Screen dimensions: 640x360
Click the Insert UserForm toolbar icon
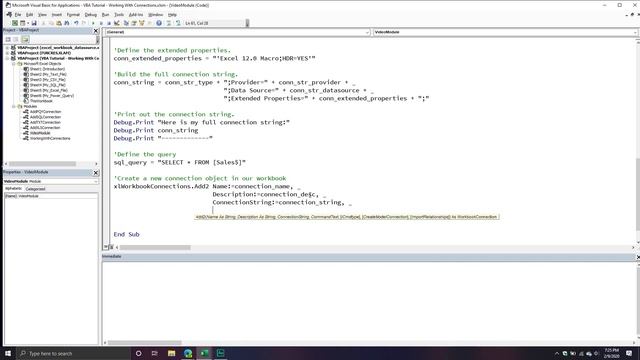coord(22,23)
